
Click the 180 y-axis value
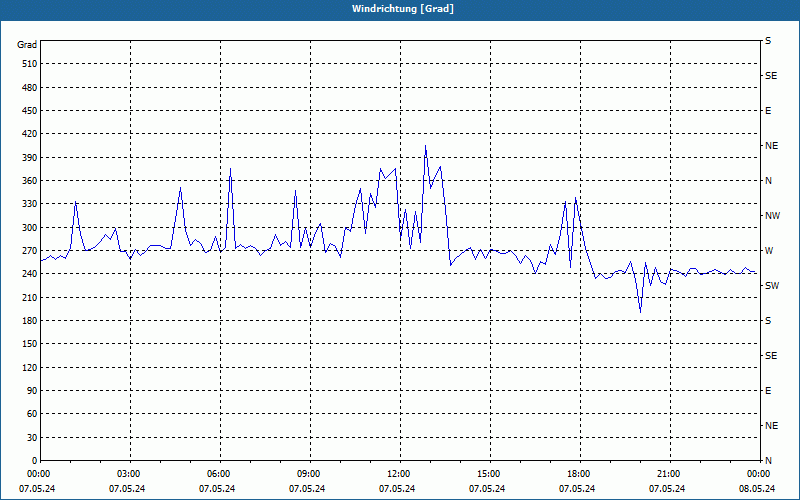(30, 321)
